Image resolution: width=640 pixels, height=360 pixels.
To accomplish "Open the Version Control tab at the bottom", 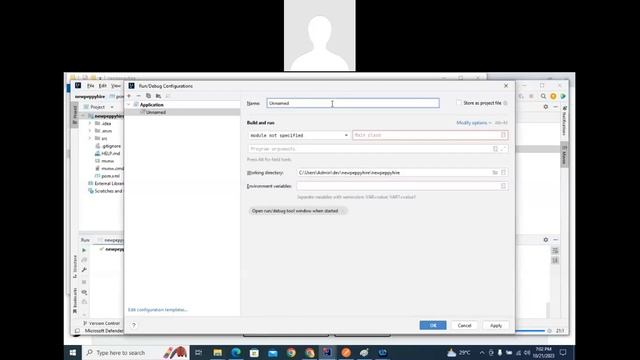I will pyautogui.click(x=102, y=323).
